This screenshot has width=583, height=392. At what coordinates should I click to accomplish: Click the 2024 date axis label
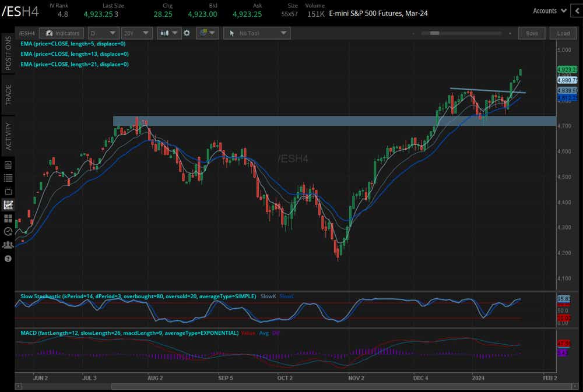click(478, 378)
